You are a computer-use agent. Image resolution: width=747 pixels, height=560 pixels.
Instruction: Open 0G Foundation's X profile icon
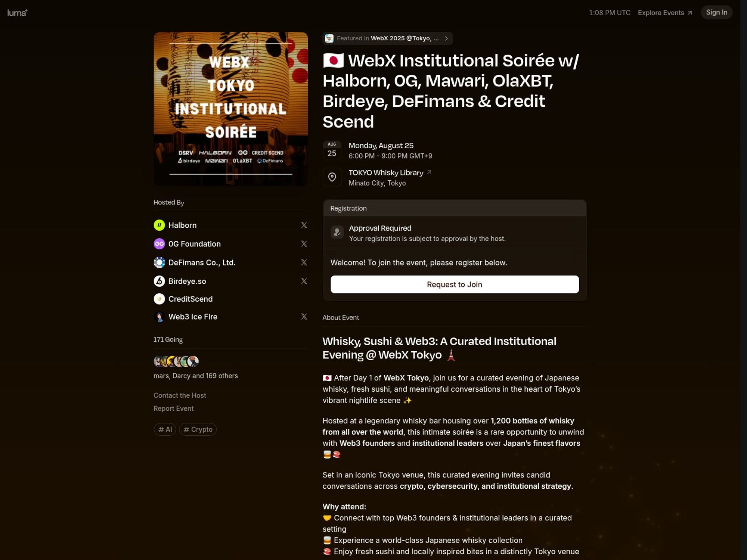pyautogui.click(x=304, y=244)
